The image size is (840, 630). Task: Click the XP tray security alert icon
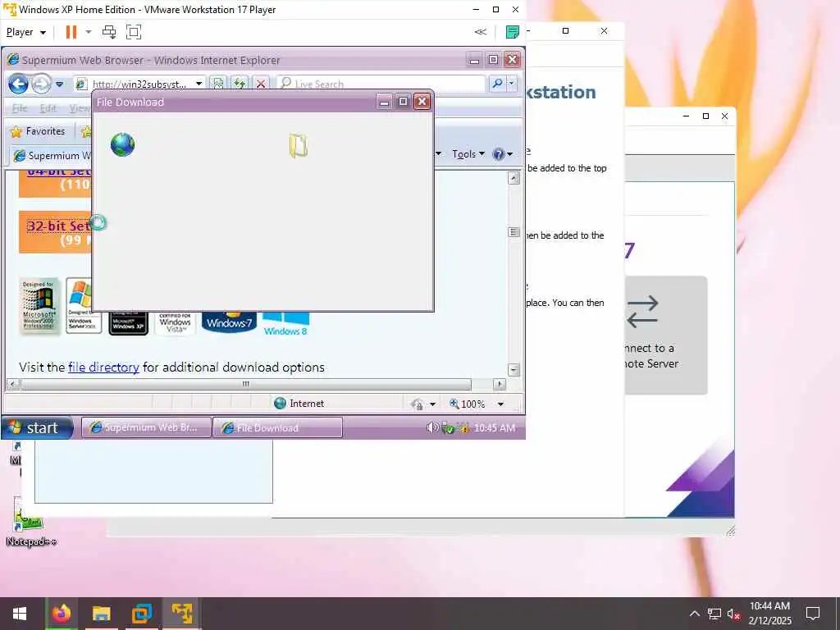pos(463,428)
